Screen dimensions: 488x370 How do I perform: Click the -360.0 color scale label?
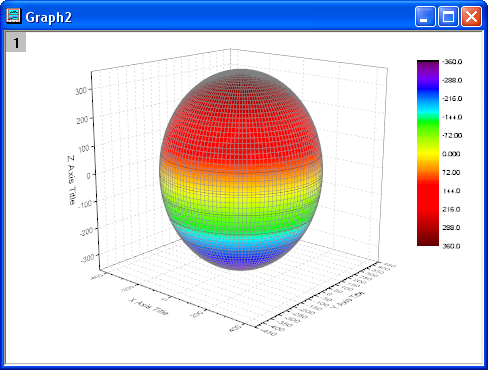(452, 62)
